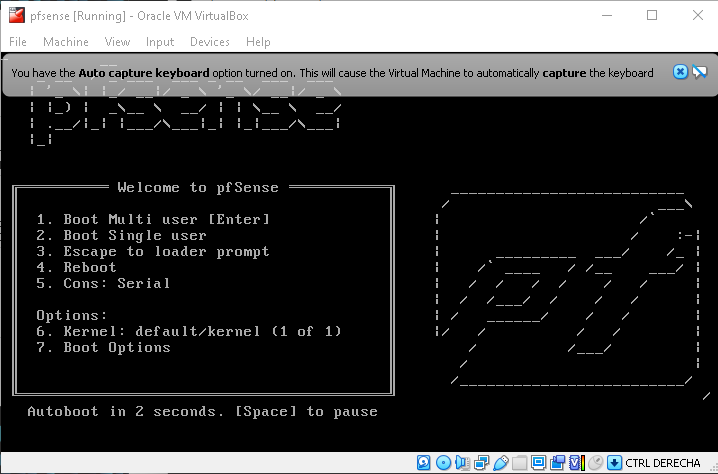Click the don't show message again icon

click(x=699, y=72)
